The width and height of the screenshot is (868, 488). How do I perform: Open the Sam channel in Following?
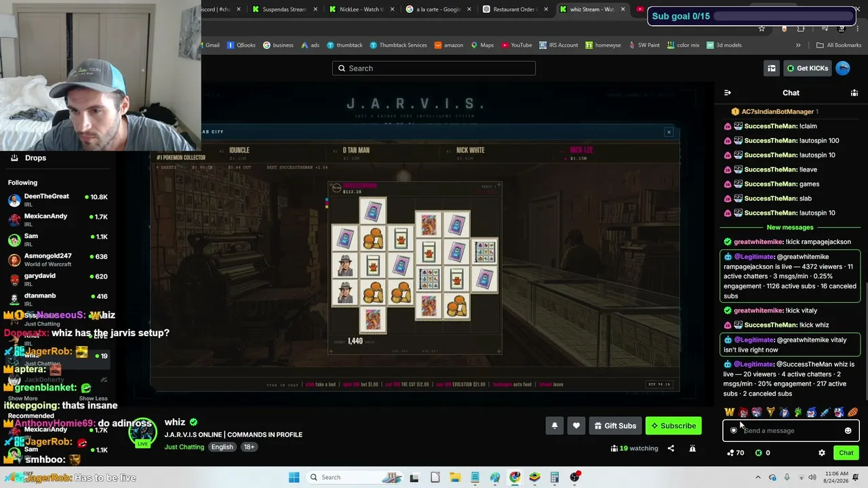coord(58,239)
